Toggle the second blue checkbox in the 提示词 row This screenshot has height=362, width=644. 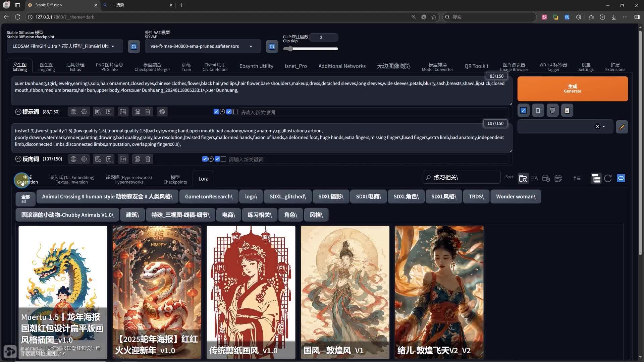tap(229, 112)
